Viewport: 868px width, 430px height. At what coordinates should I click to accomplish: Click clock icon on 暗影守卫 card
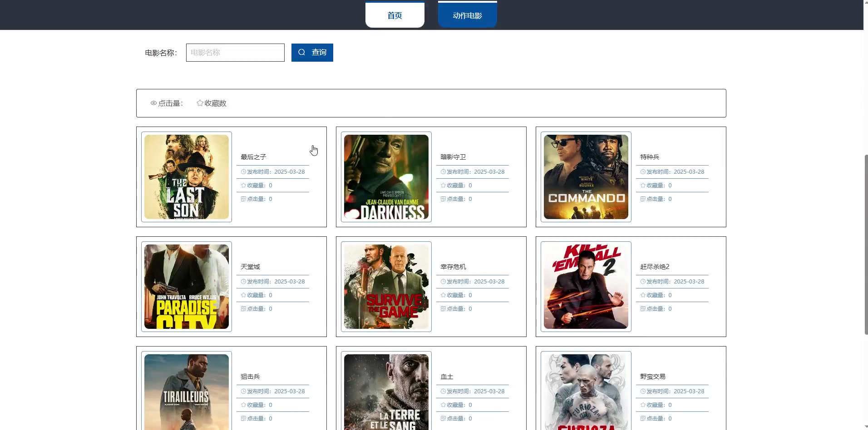[443, 172]
